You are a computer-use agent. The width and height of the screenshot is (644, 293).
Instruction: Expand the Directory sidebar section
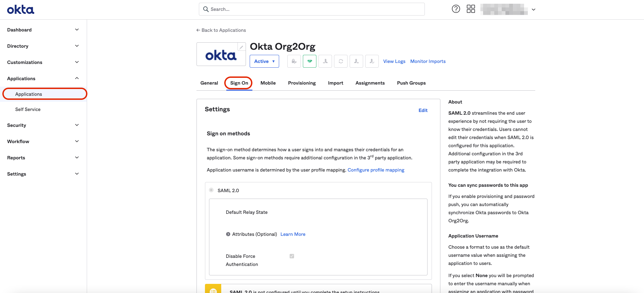(x=43, y=46)
